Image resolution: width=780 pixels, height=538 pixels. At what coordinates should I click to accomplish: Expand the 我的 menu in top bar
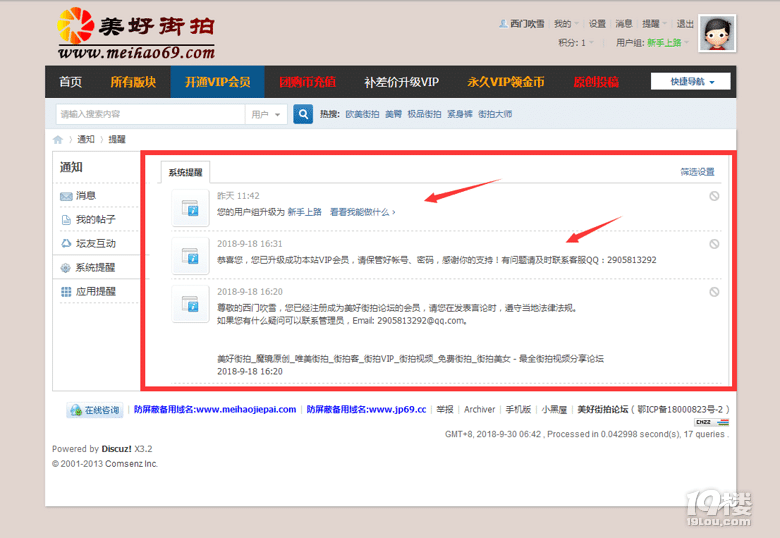pos(565,24)
